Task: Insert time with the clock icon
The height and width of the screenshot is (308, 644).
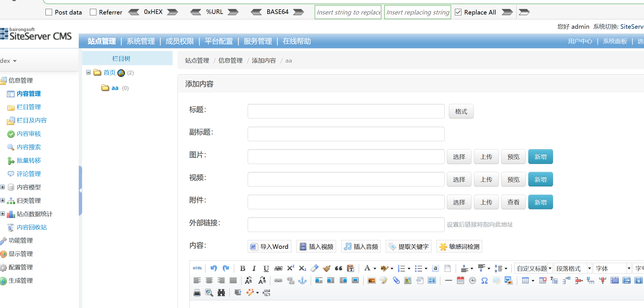Action: click(473, 280)
